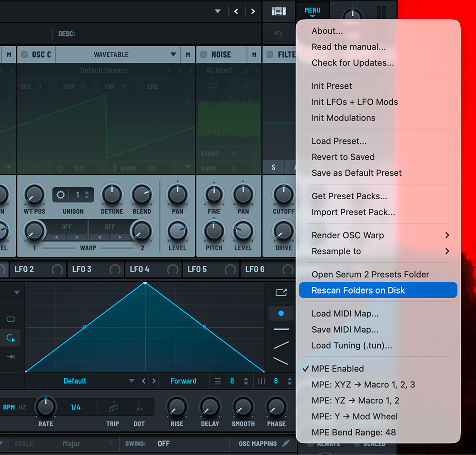Screen dimensions: 476x455
Task: Click the MENU button
Action: [312, 11]
